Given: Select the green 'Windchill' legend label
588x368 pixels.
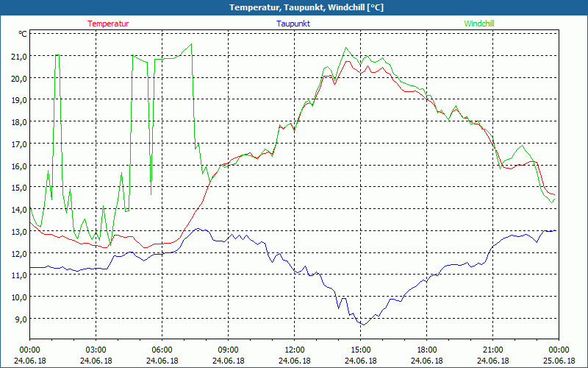Looking at the screenshot, I should click(479, 24).
